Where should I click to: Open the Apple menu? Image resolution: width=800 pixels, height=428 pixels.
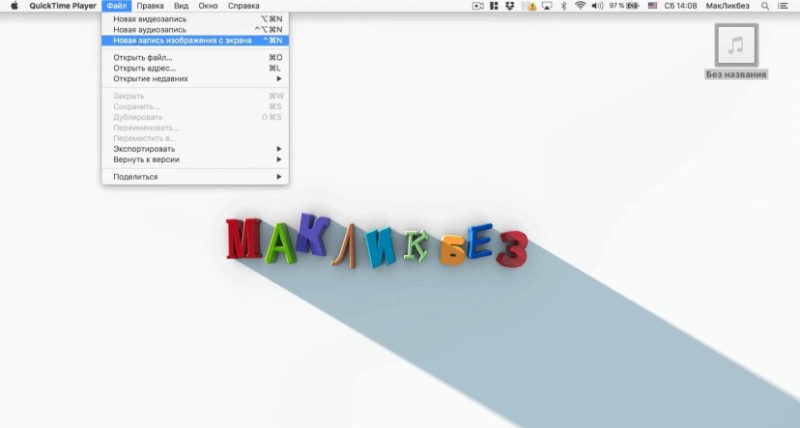coord(14,6)
